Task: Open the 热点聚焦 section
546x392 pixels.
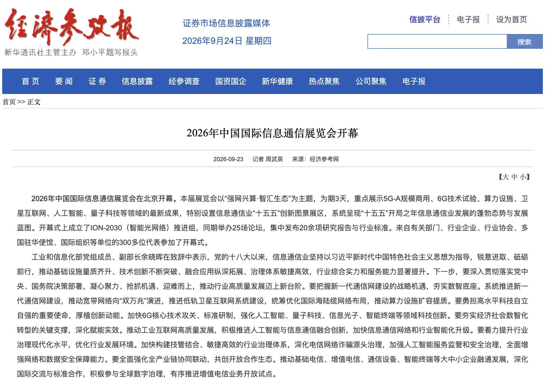Action: tap(324, 81)
